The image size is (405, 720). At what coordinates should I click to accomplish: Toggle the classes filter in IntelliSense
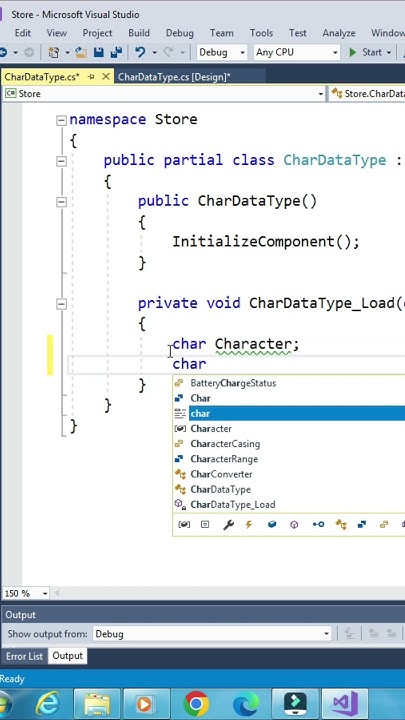(341, 524)
